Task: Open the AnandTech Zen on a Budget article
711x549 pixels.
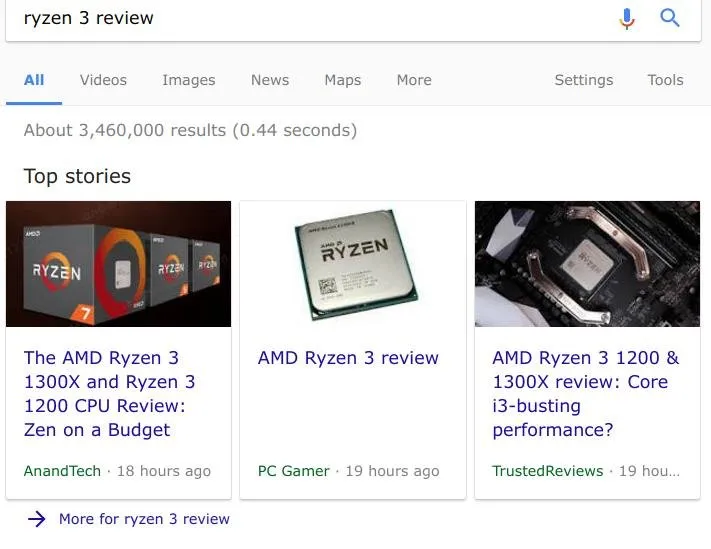Action: 109,394
